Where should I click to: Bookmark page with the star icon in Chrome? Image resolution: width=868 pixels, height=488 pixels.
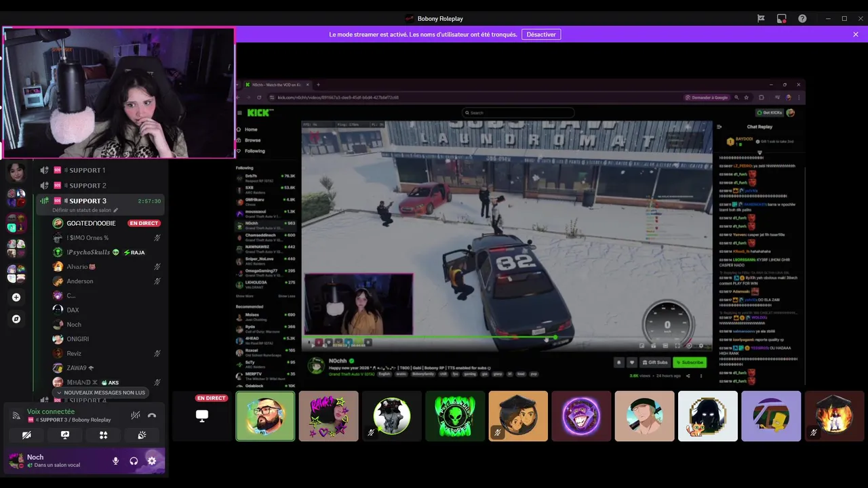pos(746,98)
